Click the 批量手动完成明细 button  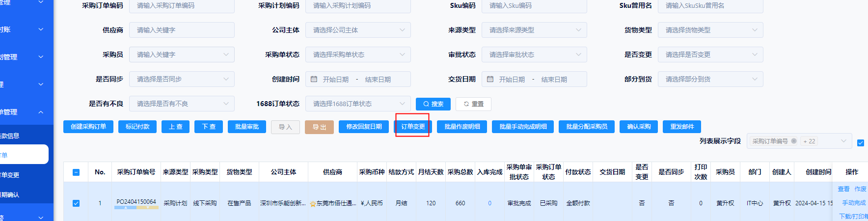point(523,127)
